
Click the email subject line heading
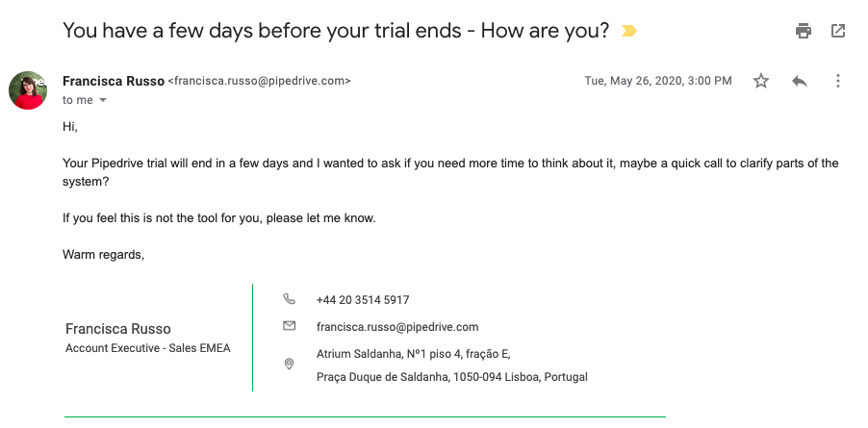[x=336, y=31]
